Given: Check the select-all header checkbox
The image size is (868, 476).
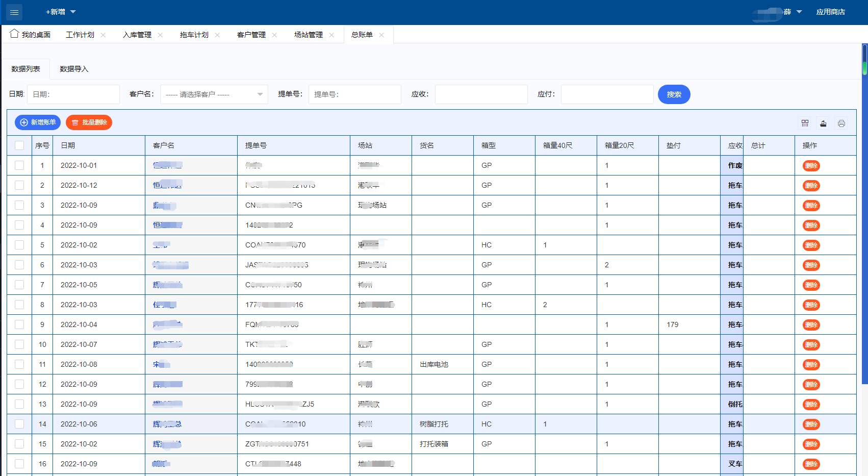Looking at the screenshot, I should (19, 145).
